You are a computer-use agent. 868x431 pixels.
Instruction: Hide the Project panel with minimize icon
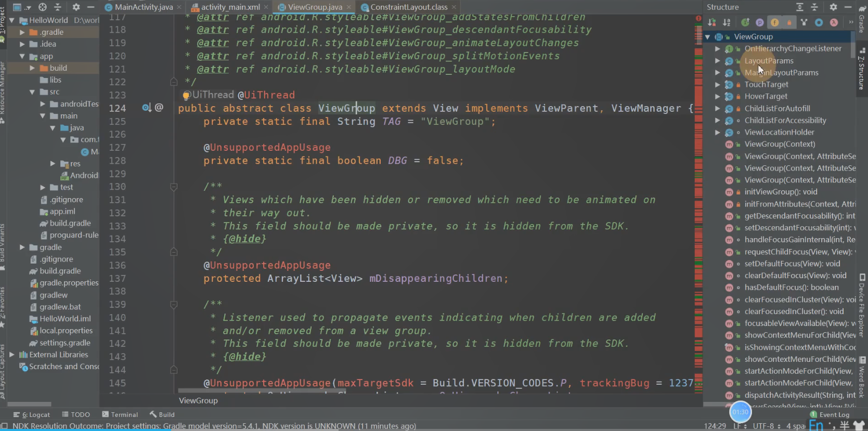(x=91, y=7)
